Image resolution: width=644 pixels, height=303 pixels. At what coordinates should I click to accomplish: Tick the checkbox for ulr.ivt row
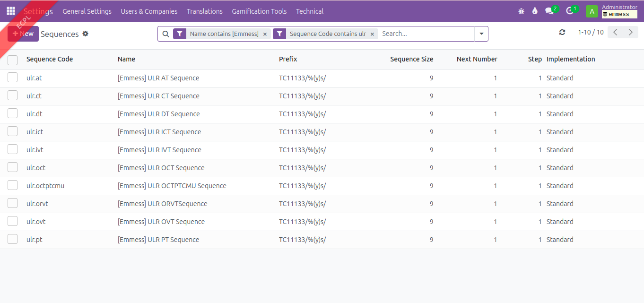(13, 150)
